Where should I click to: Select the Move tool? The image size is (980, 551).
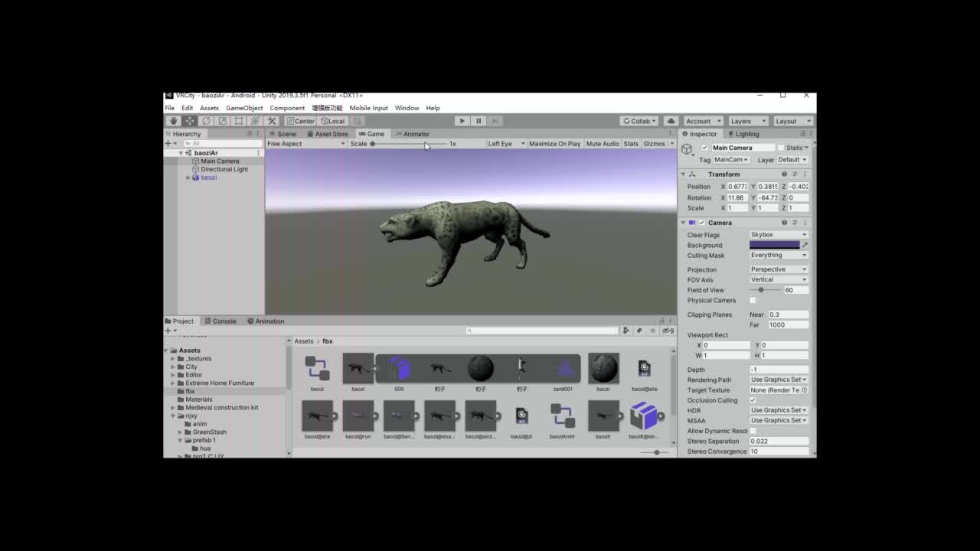[x=190, y=121]
